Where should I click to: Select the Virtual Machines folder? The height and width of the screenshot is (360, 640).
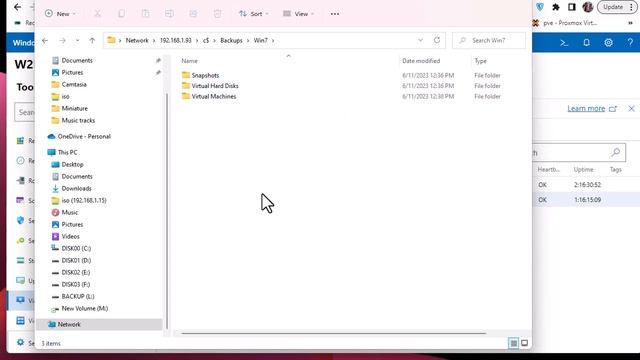[x=213, y=96]
